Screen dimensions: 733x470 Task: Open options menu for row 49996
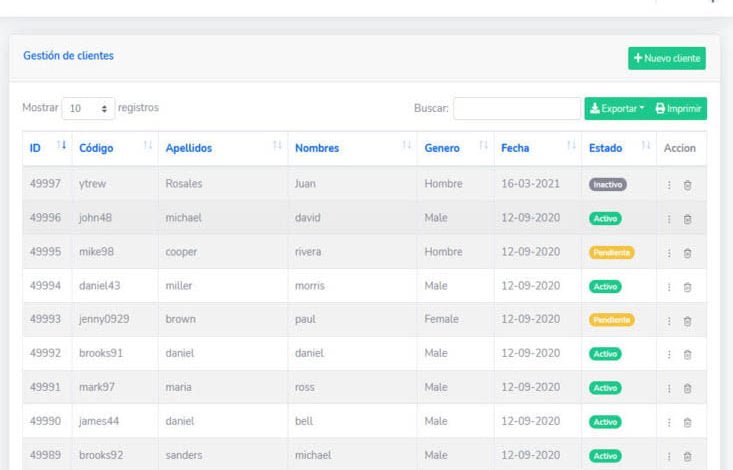(x=669, y=219)
